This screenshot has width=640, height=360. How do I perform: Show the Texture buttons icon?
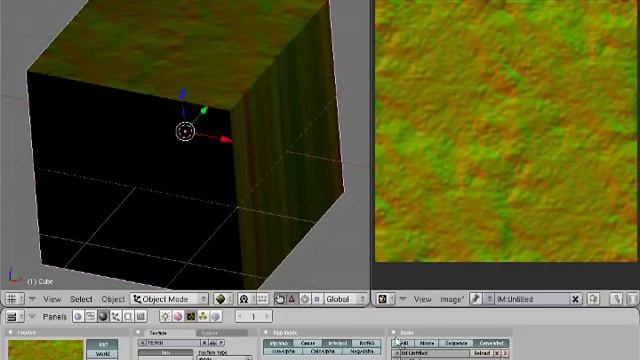tap(191, 316)
